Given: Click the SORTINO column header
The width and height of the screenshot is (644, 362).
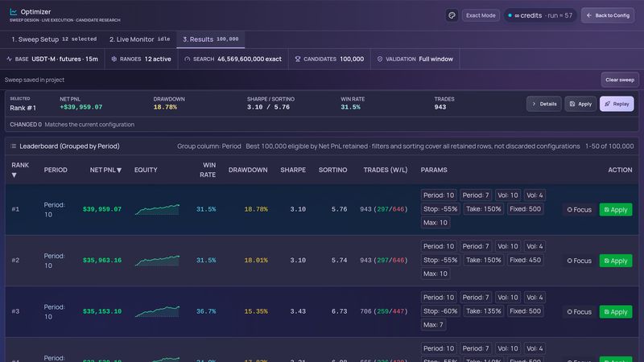Looking at the screenshot, I should coord(332,170).
